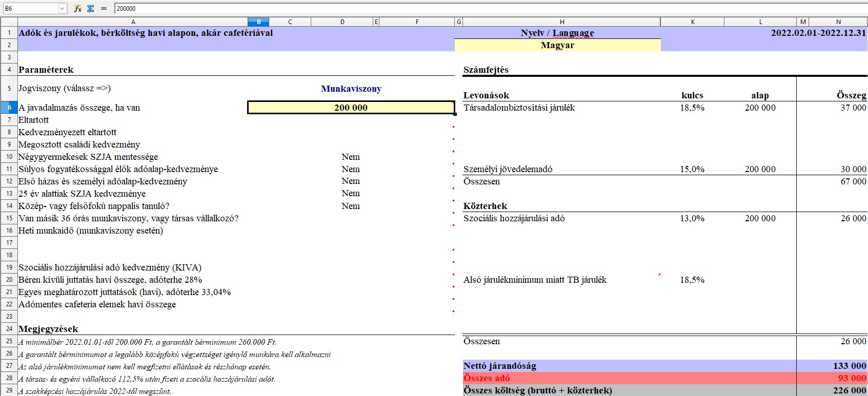Select column H header
The image size is (868, 396).
click(x=562, y=22)
